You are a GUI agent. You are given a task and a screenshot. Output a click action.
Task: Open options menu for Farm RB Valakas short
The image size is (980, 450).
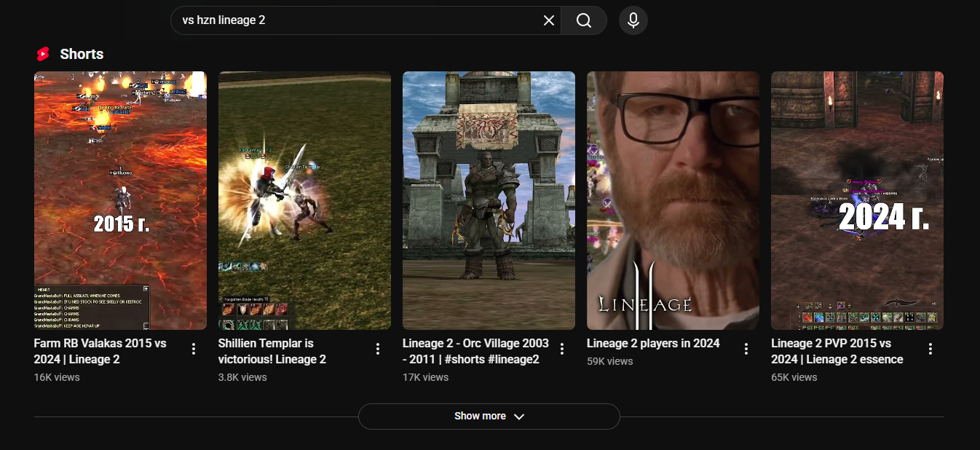click(x=194, y=350)
